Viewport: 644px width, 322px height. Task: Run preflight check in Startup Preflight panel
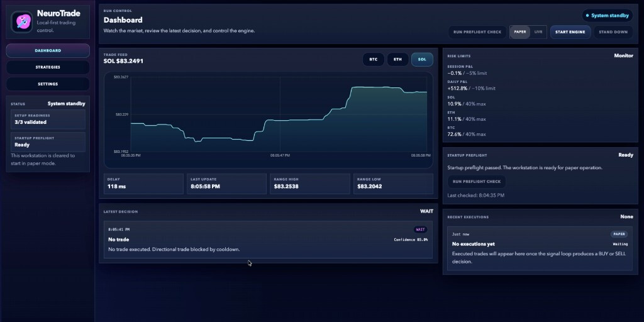coord(477,182)
